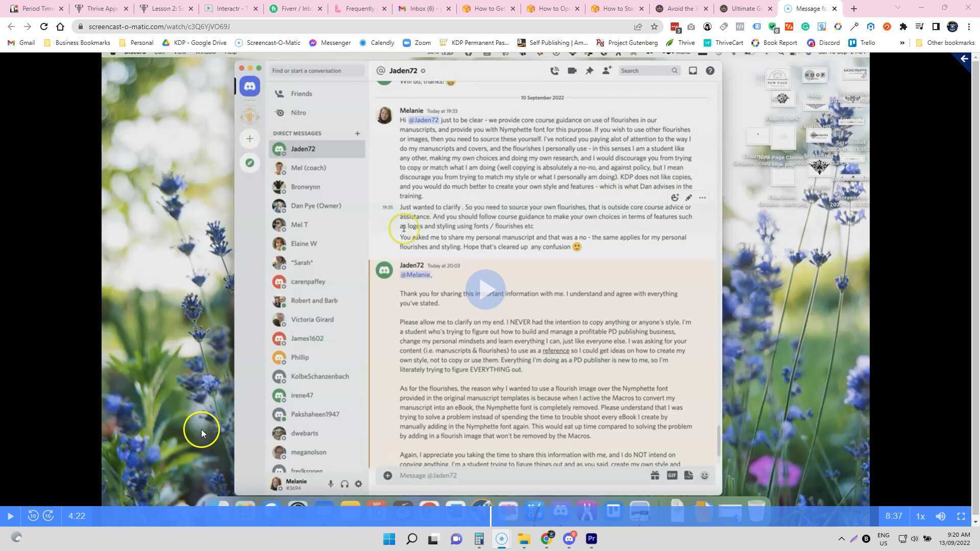Open File Explorer from the taskbar
Image resolution: width=980 pixels, height=551 pixels.
click(x=524, y=539)
